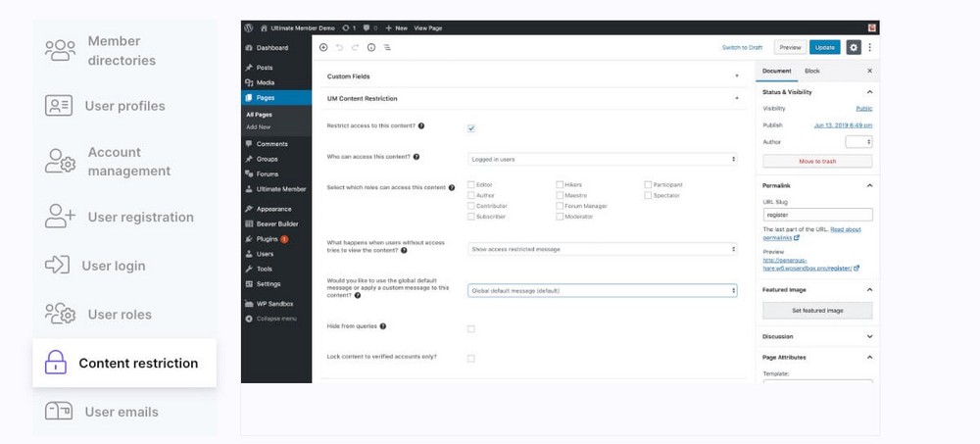Open the Author select dropdown

coord(858,142)
